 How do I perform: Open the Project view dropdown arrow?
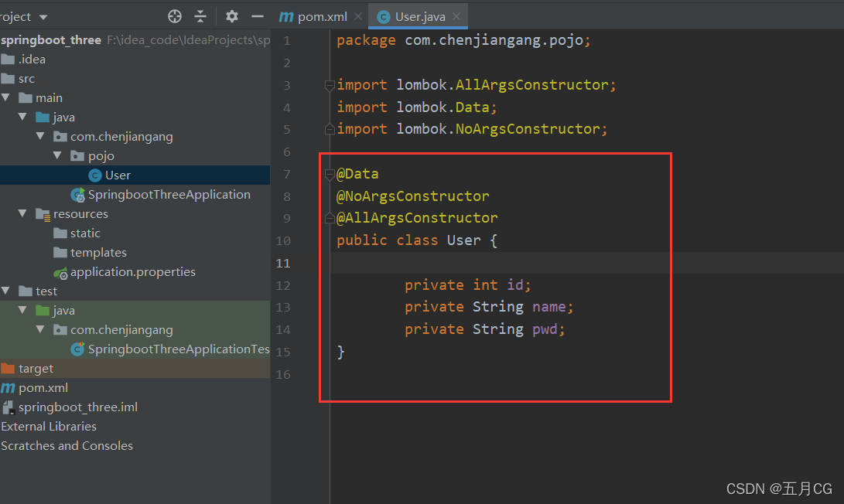pos(43,17)
